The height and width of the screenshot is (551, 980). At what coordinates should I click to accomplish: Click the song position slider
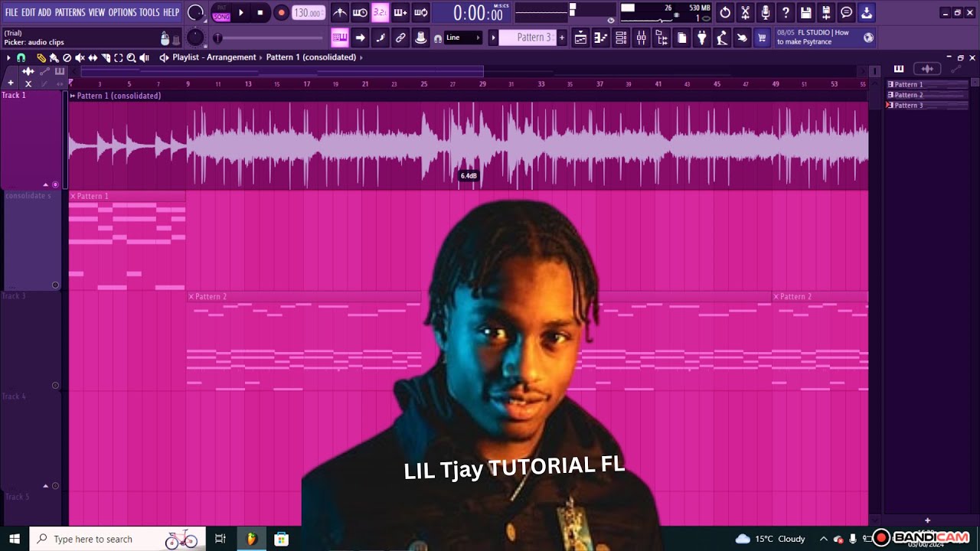[x=269, y=37]
